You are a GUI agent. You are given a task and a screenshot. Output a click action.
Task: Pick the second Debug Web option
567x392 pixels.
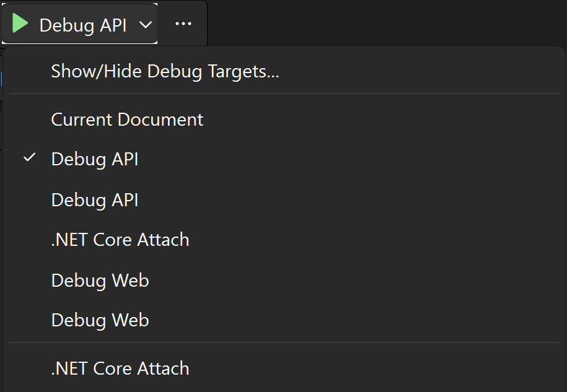tap(100, 320)
